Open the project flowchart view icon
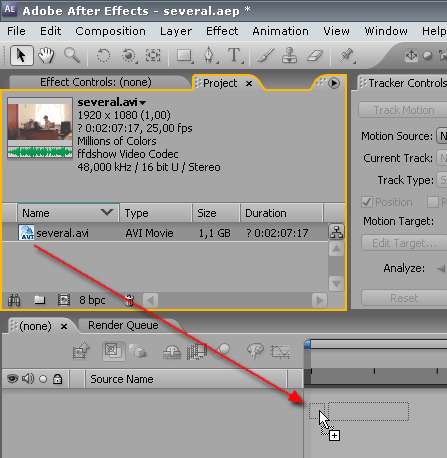This screenshot has height=458, width=447. pos(336,232)
